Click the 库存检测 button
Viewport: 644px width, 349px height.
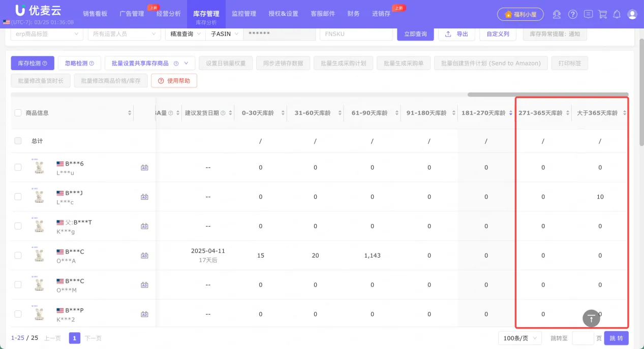pyautogui.click(x=33, y=64)
